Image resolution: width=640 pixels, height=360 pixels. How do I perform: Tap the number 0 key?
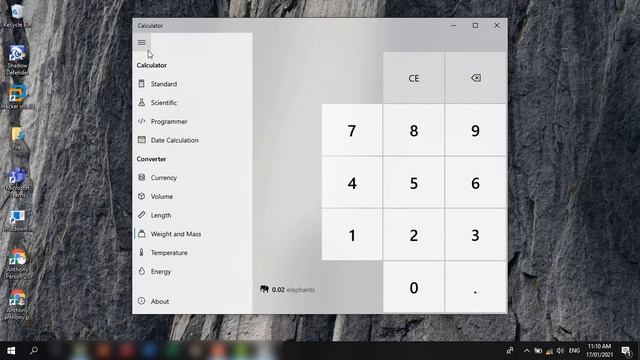[413, 287]
